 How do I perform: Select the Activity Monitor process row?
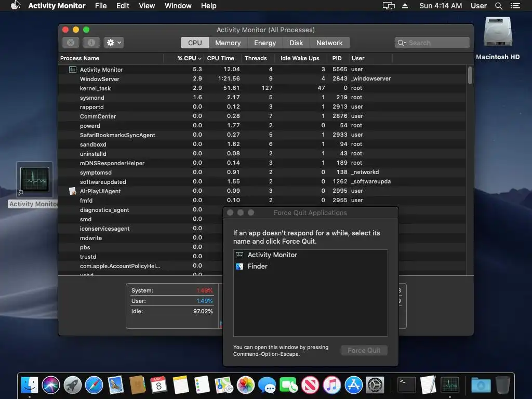coord(262,69)
